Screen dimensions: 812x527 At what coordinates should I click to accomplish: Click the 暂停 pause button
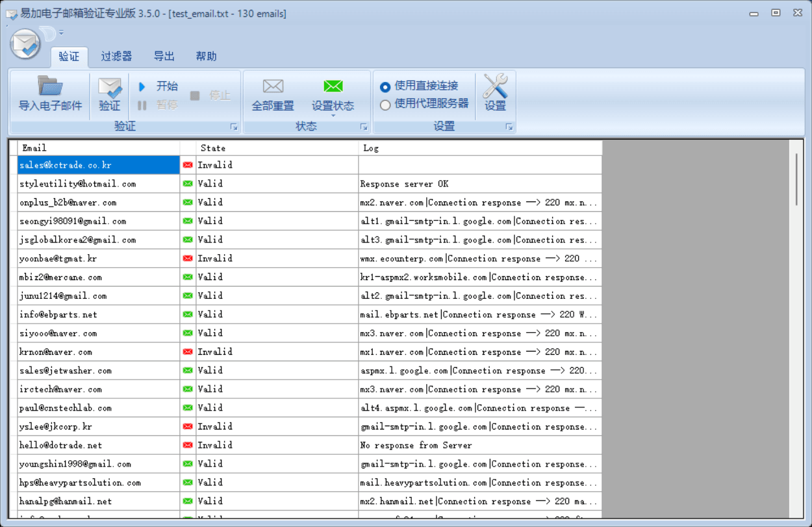pyautogui.click(x=158, y=105)
